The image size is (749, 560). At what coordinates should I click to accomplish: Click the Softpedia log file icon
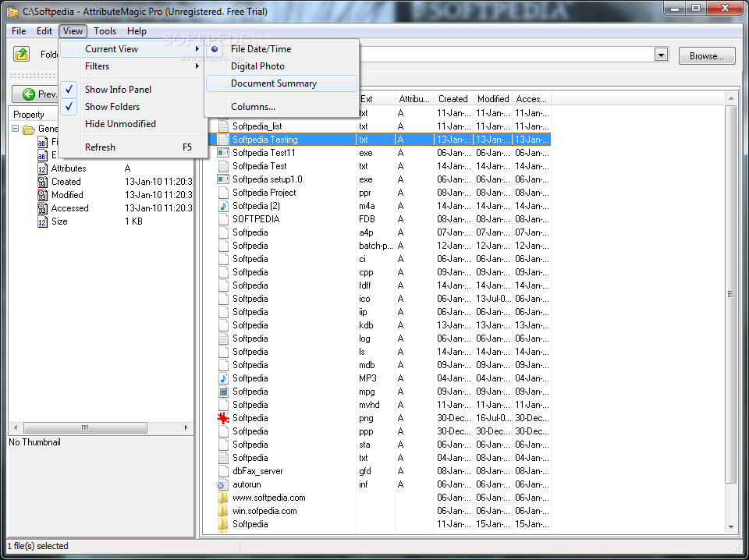223,338
